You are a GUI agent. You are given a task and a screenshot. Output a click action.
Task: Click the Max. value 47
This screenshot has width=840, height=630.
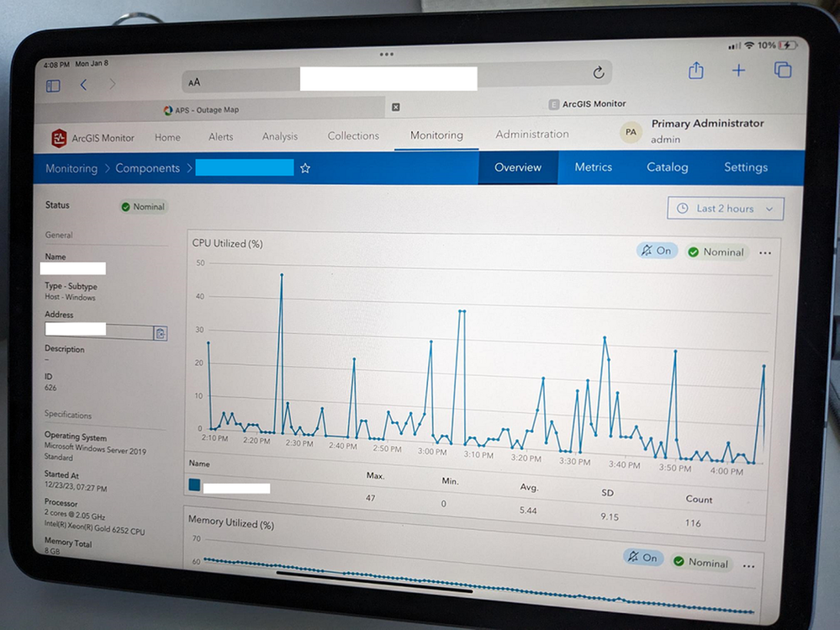click(370, 498)
